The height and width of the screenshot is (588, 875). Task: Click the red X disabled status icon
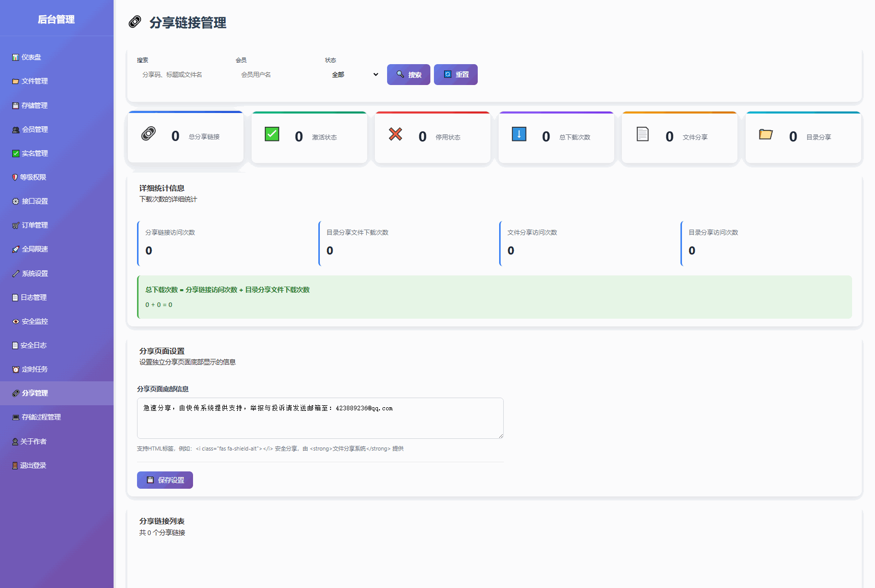(395, 134)
